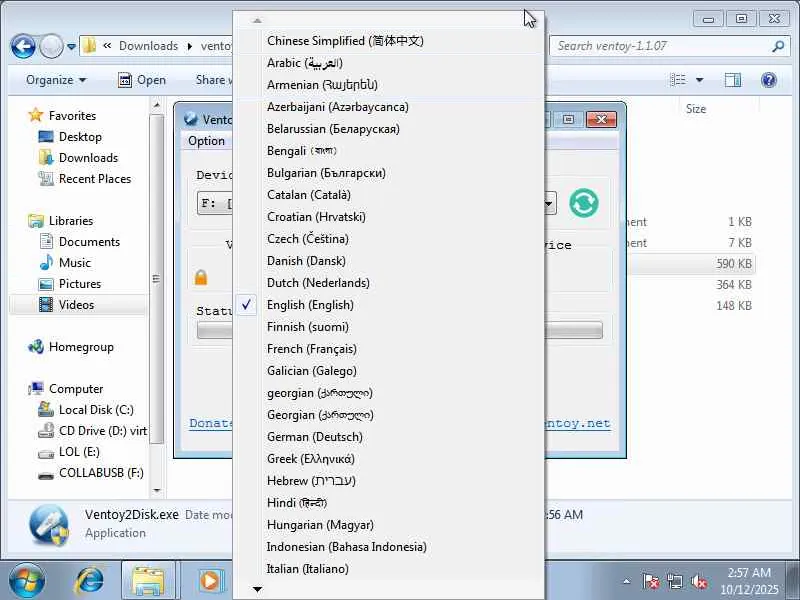Open Downloads in navigation pane
Screen dimensions: 800x600
[79, 158]
